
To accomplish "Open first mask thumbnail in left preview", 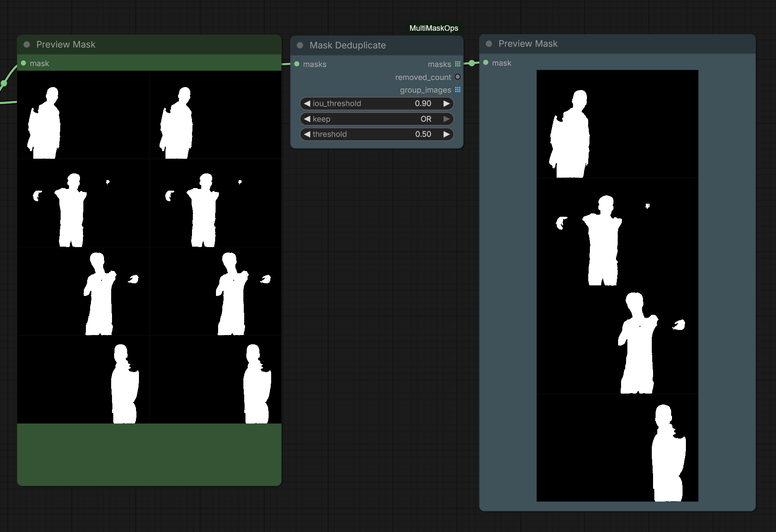I will (83, 115).
